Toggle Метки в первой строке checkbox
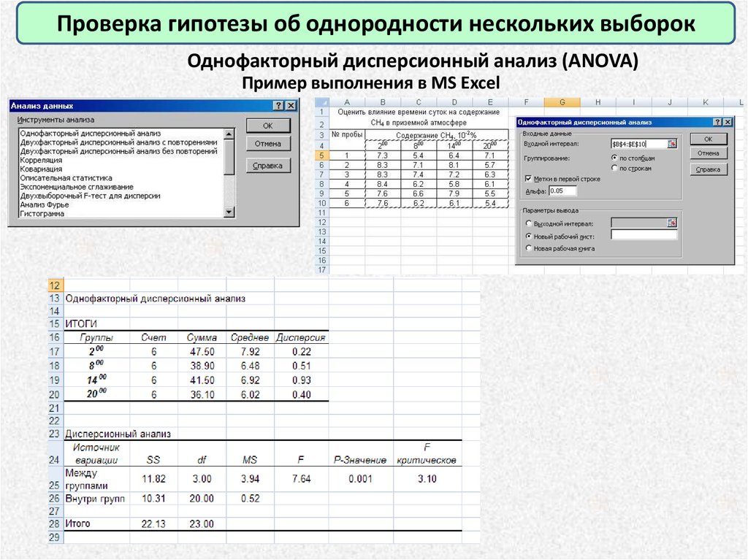Screen dimensions: 748x560 pos(529,179)
